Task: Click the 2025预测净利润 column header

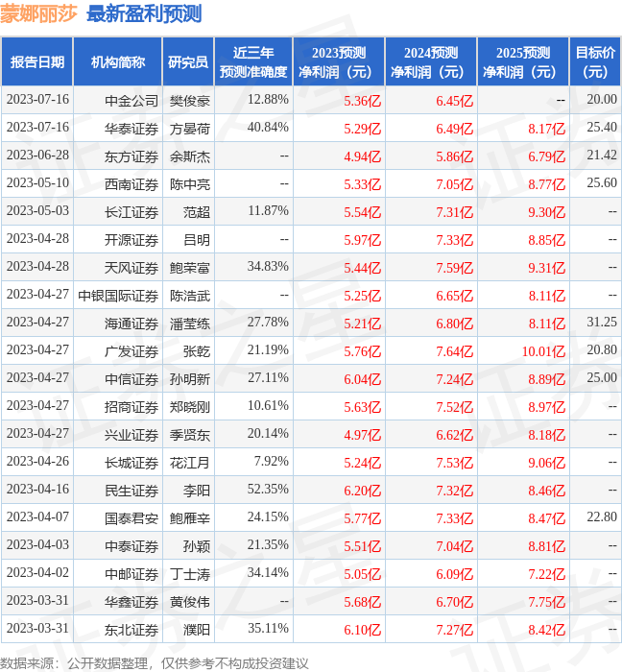Action: [523, 62]
